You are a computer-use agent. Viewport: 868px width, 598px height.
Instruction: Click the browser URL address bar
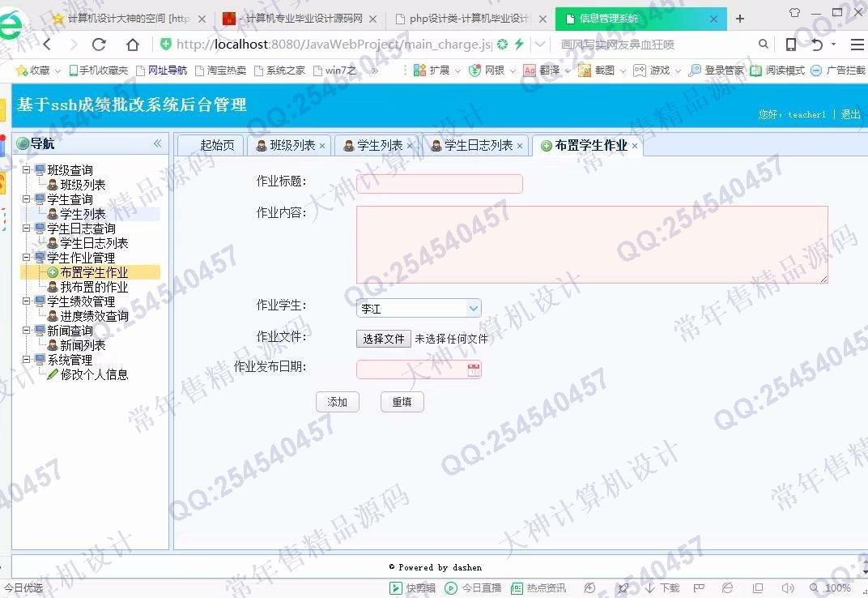pyautogui.click(x=334, y=45)
